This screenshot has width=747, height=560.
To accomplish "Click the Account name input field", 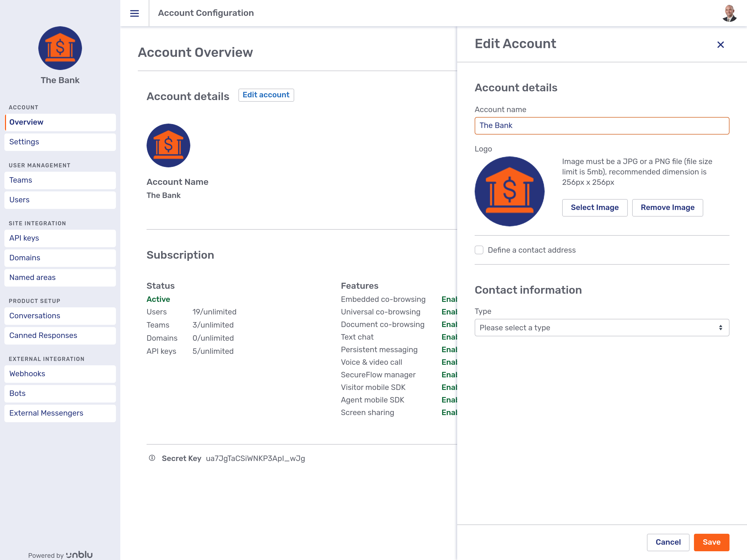I will (602, 126).
